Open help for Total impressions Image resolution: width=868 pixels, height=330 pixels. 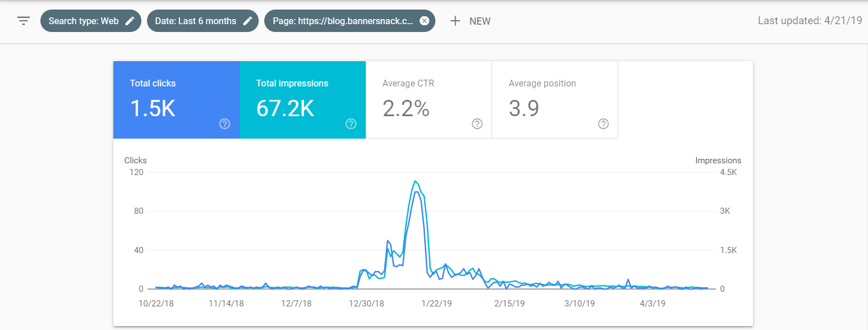pos(351,124)
